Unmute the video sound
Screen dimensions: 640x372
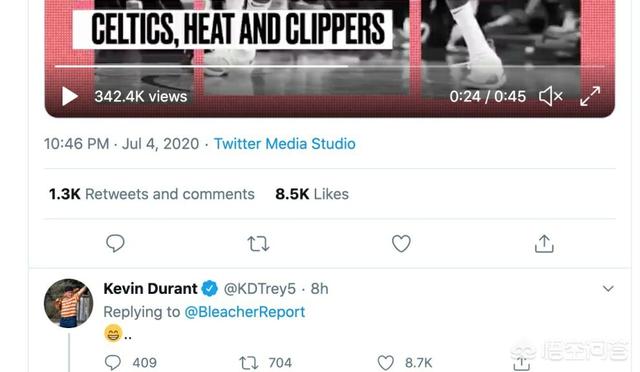point(551,96)
